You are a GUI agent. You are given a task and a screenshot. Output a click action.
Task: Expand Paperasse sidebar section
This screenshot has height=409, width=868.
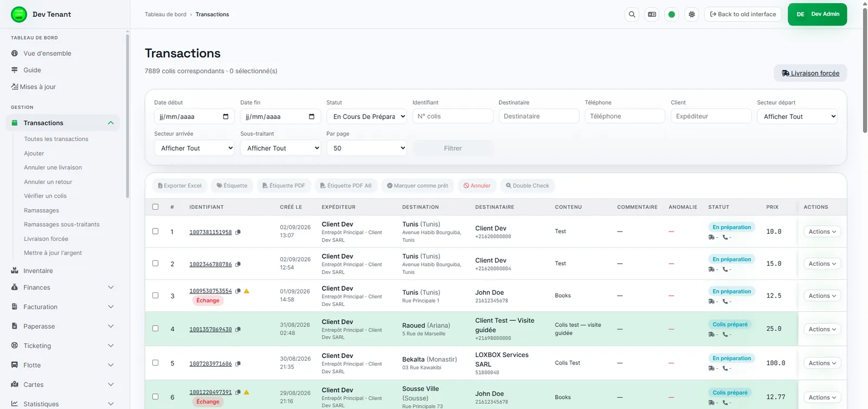pyautogui.click(x=111, y=327)
